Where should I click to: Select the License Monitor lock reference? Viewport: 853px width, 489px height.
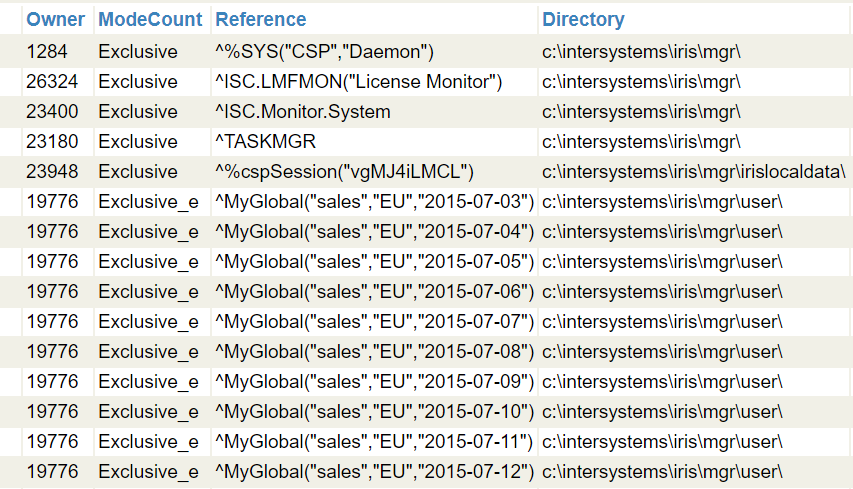click(358, 81)
